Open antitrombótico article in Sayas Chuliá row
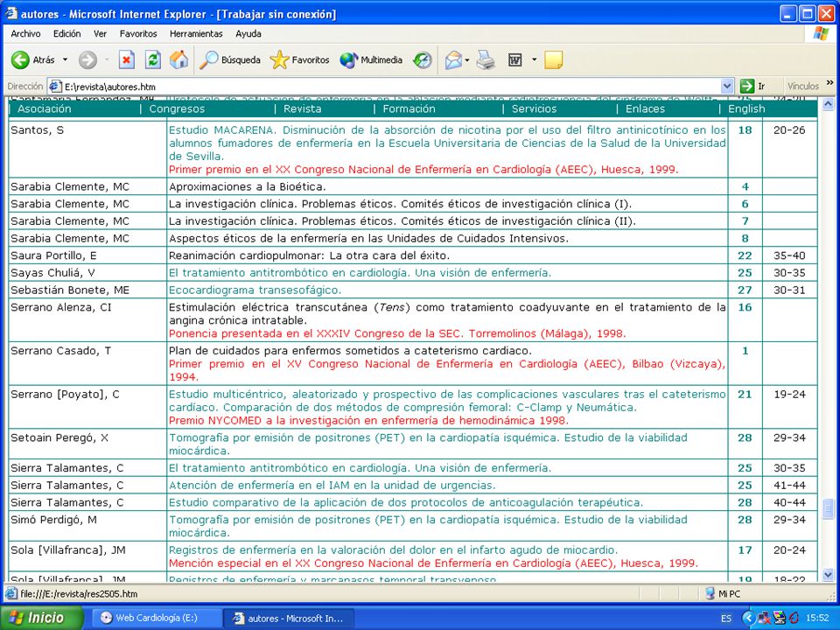 [360, 273]
